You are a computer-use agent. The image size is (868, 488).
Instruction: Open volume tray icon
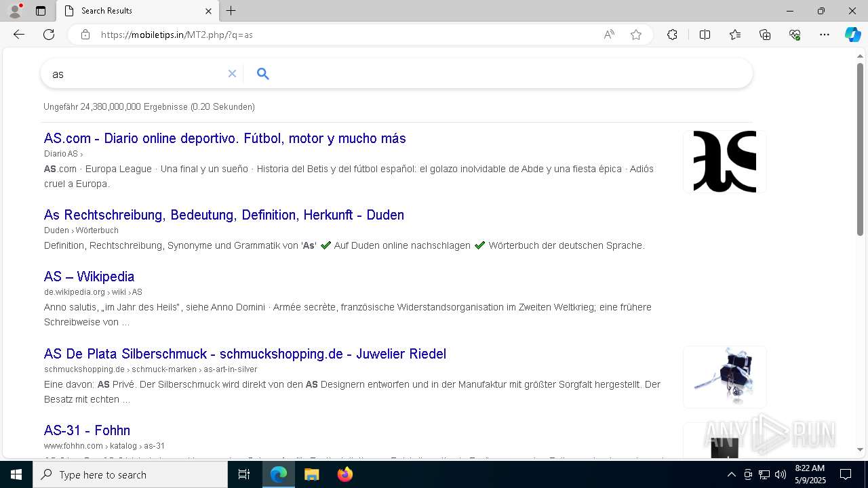pos(781,474)
